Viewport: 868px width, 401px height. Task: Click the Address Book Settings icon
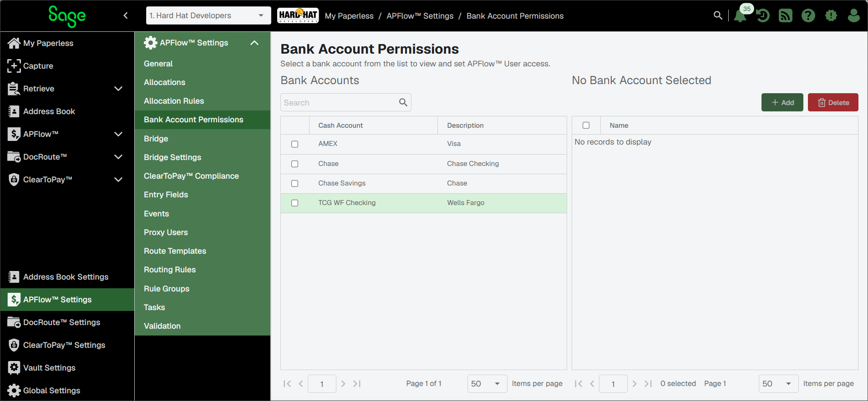[14, 277]
